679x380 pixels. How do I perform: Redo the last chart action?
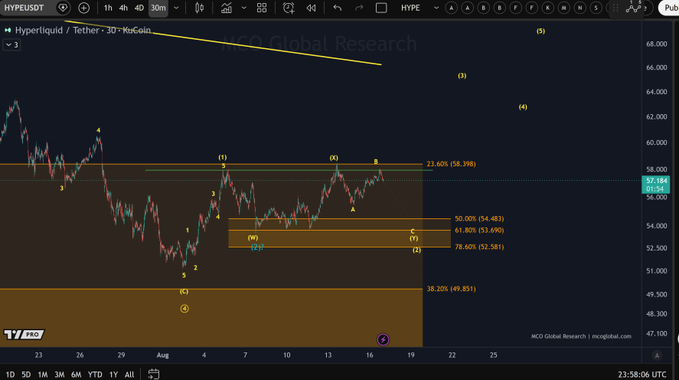(x=359, y=8)
